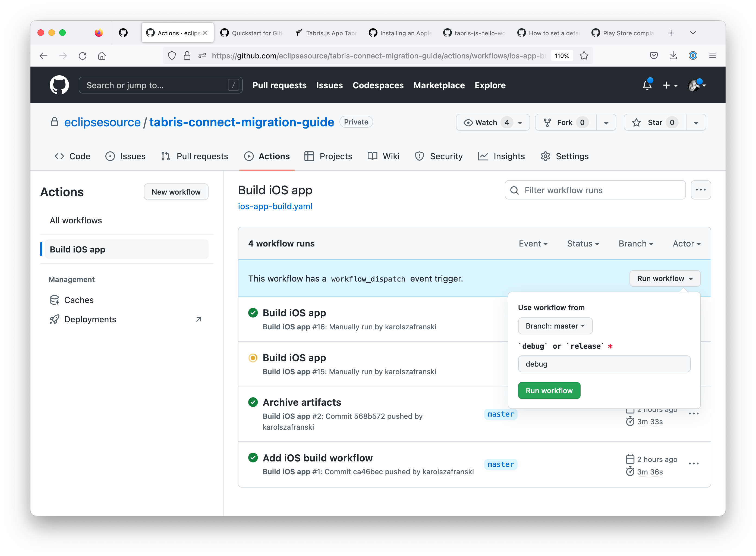Open Deployments external link

pyautogui.click(x=90, y=319)
